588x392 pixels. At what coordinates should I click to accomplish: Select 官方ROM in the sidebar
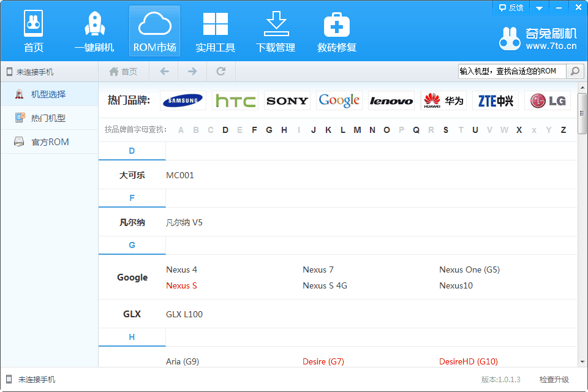50,142
